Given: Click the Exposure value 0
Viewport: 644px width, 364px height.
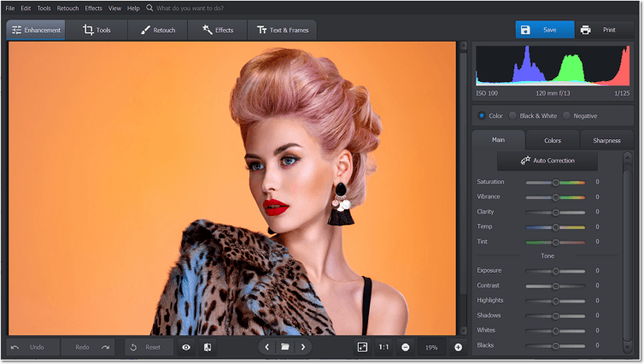Looking at the screenshot, I should point(597,271).
